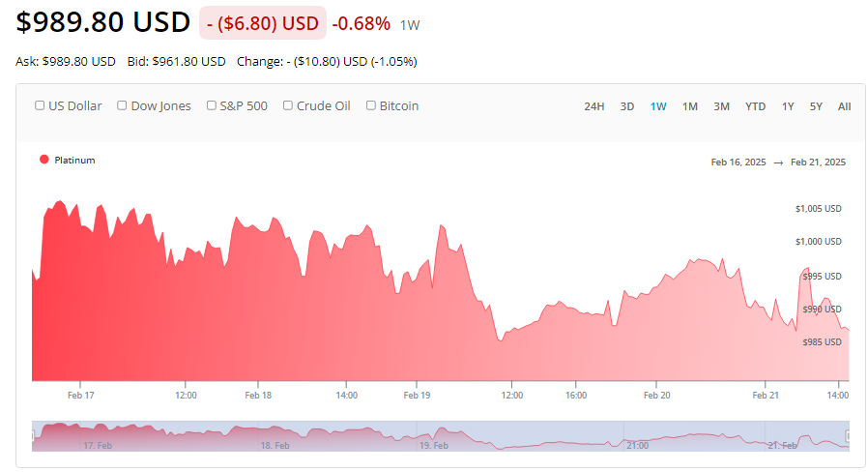
Task: Switch to the 1M range
Action: (690, 106)
